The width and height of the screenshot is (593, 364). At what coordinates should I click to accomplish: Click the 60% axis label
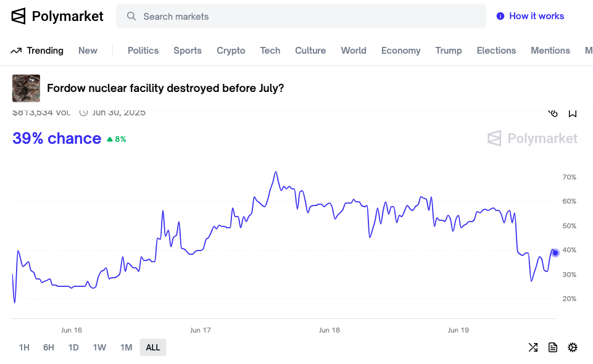569,202
